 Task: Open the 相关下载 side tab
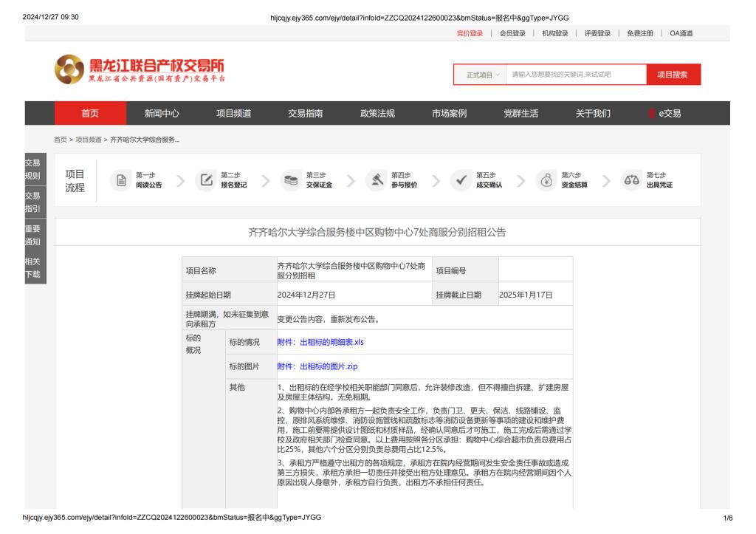tap(32, 267)
